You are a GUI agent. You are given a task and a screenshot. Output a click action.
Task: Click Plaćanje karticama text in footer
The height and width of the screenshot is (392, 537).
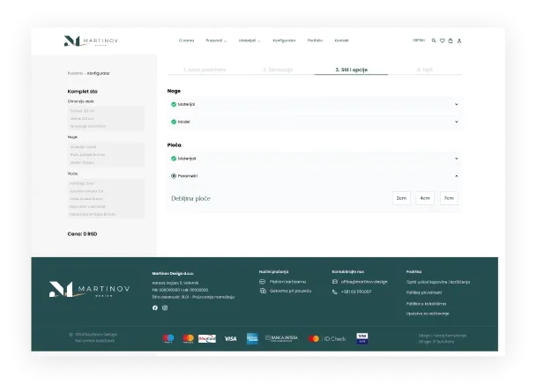(287, 282)
